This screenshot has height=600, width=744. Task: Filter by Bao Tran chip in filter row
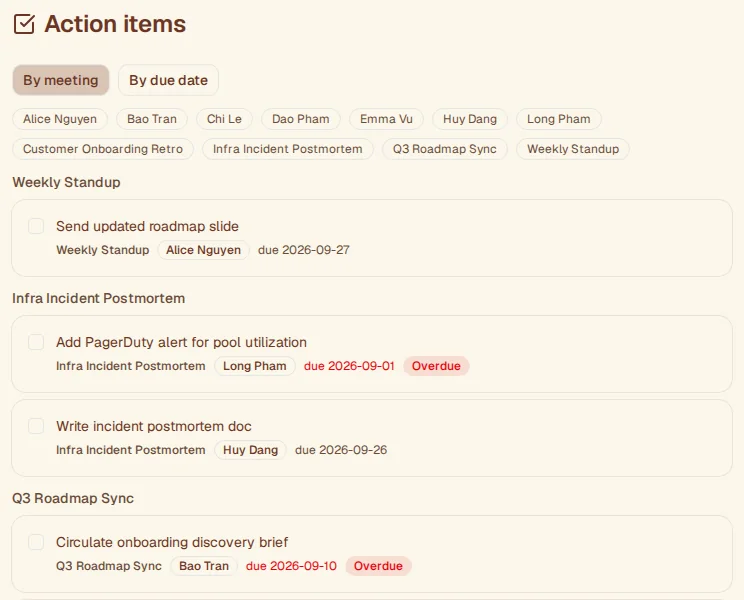coord(152,119)
